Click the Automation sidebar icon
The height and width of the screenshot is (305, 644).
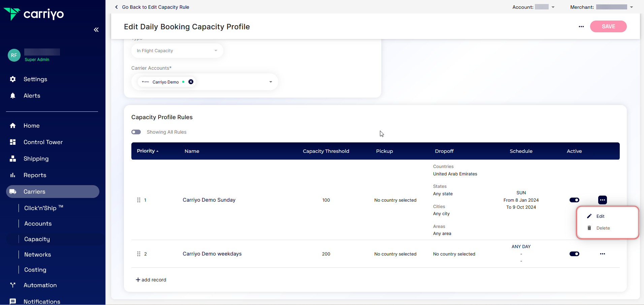tap(12, 285)
